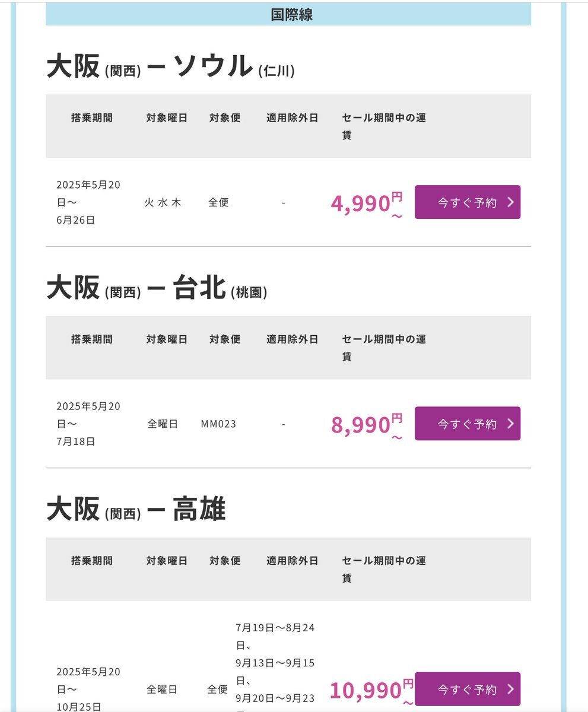588x712 pixels.
Task: Click the 火 水 木 weekday cell
Action: [163, 202]
